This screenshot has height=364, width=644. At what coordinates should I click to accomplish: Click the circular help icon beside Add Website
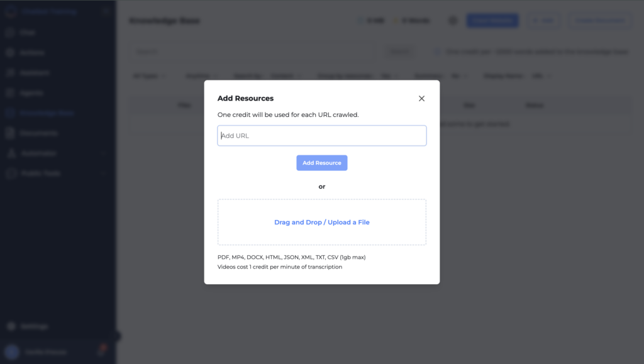452,20
